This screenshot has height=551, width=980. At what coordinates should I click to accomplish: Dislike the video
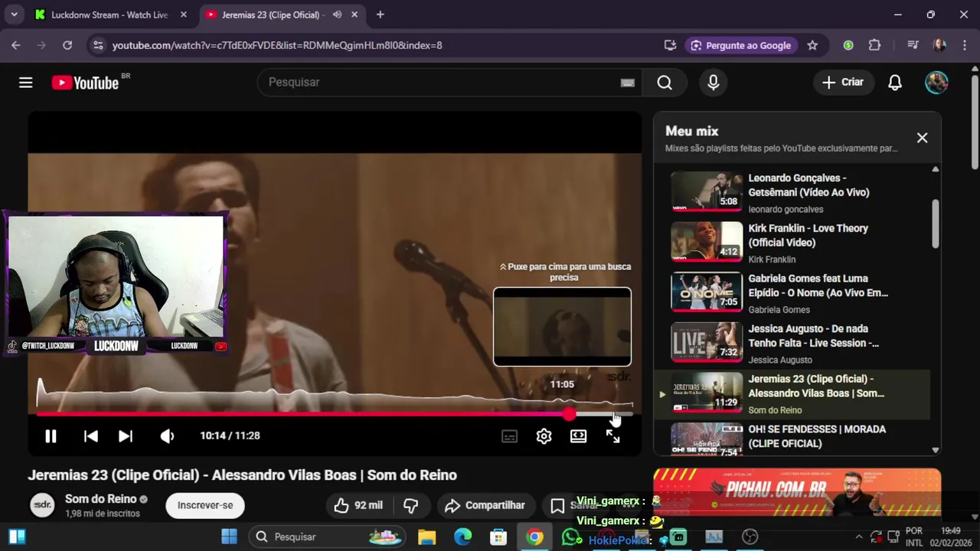(x=411, y=505)
